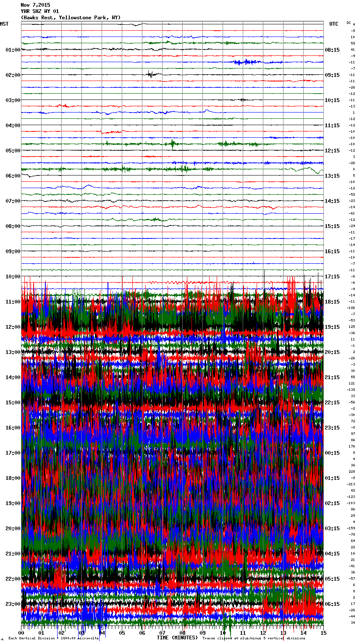357x644 pixels.
Task: Select the '14:00' MST time label
Action: tap(13, 377)
